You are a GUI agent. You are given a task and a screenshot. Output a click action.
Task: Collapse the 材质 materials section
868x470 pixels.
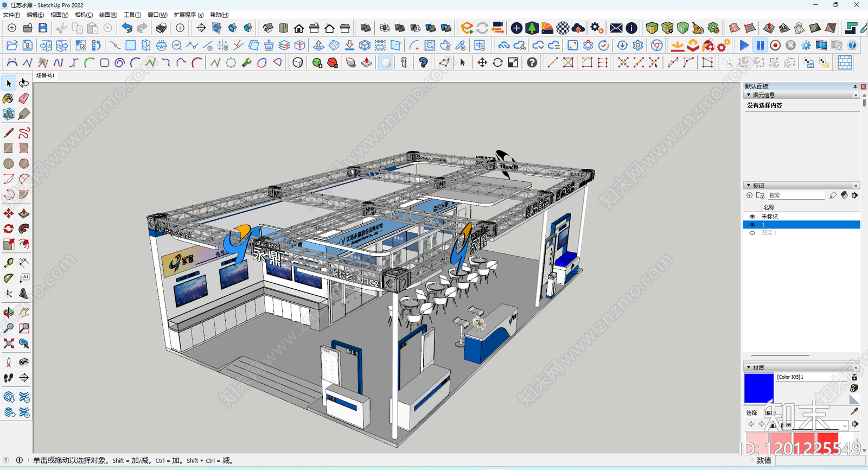click(749, 367)
